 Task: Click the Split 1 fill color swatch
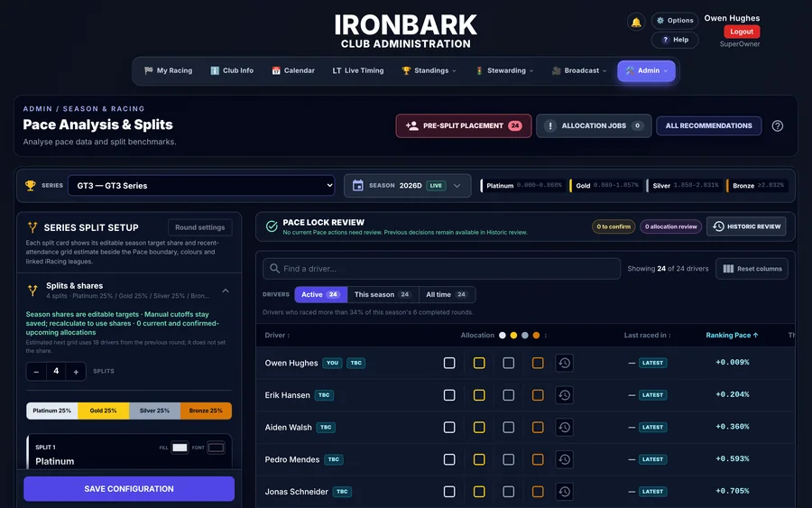(x=180, y=448)
